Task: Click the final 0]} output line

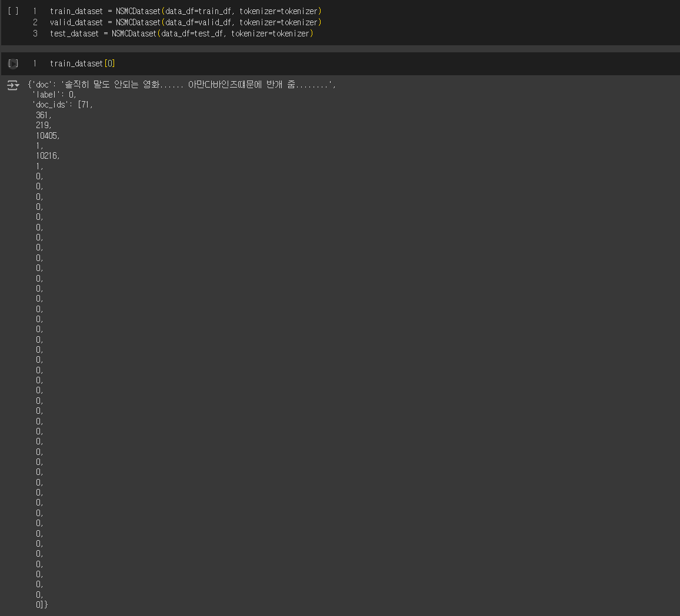Action: pos(42,605)
